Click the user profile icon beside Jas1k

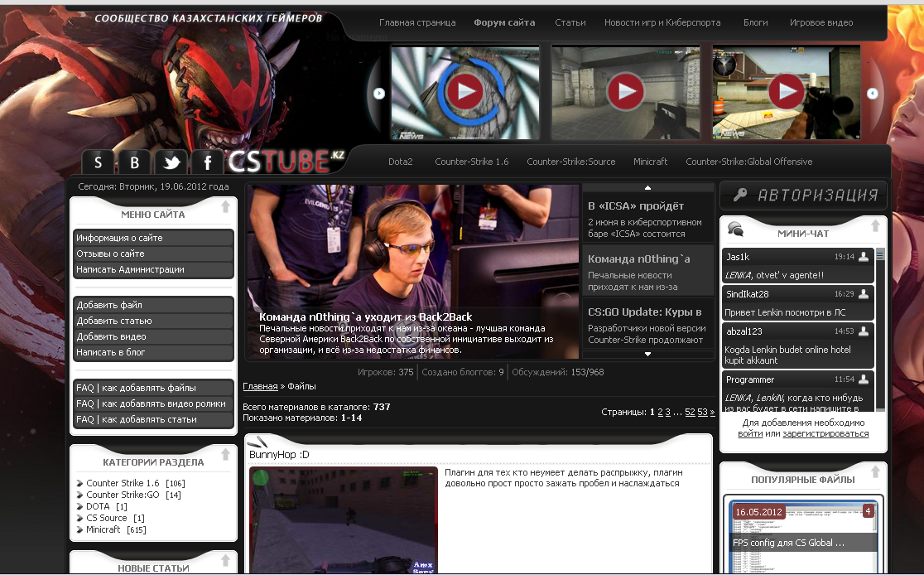coord(864,257)
